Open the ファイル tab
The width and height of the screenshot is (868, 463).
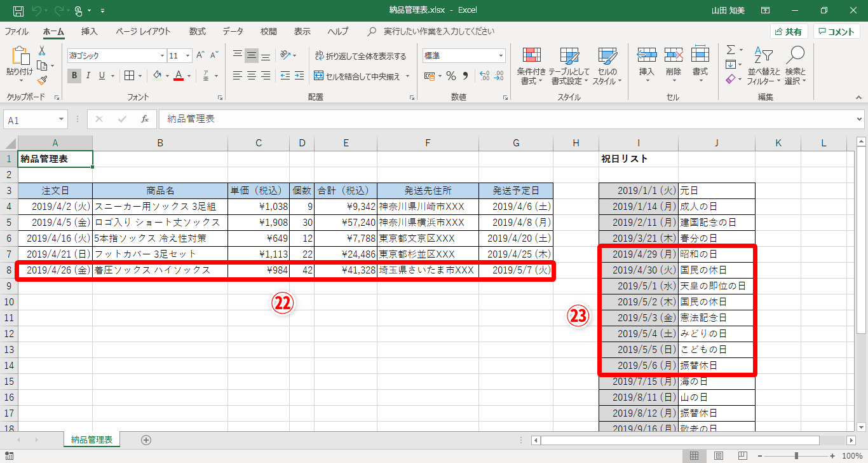(17, 31)
